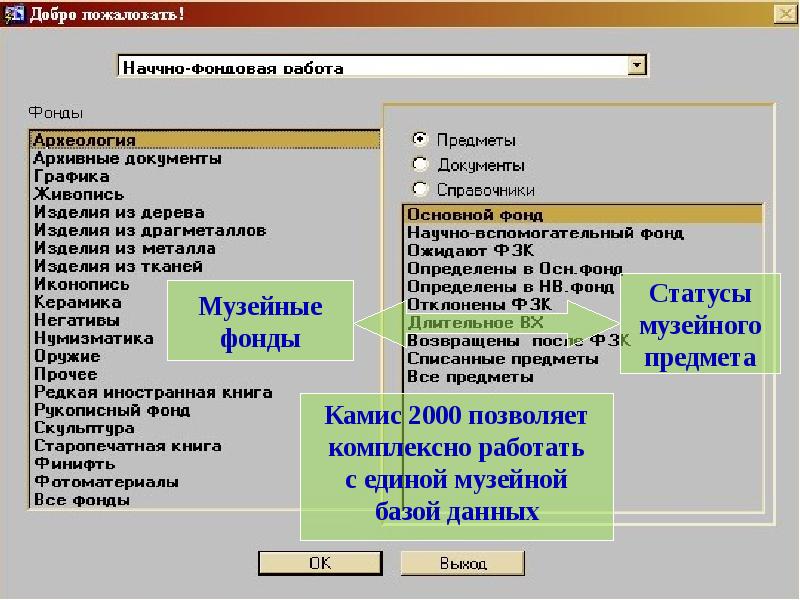Viewport: 800px width, 600px height.
Task: Select Археология in the funds list
Action: [84, 140]
